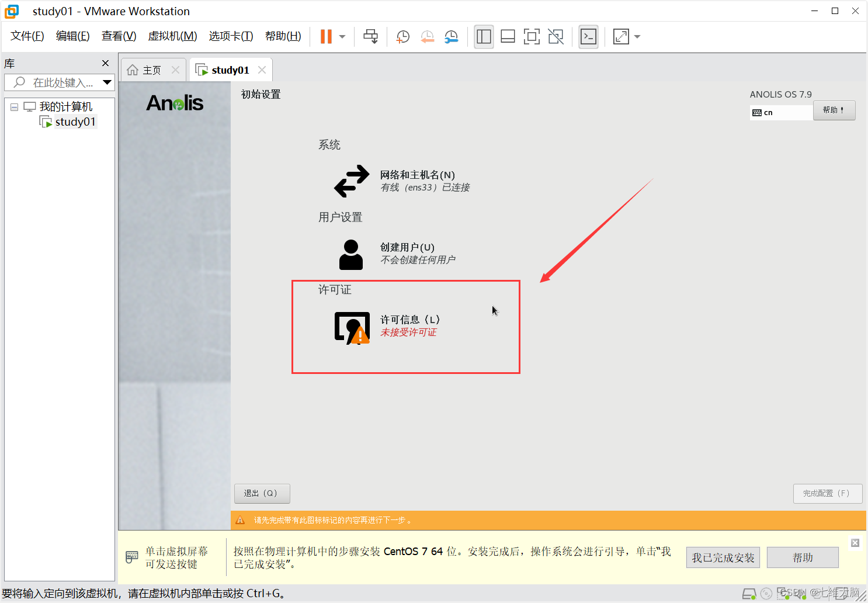Open 创建用户(U) settings
The image size is (868, 603).
[407, 247]
